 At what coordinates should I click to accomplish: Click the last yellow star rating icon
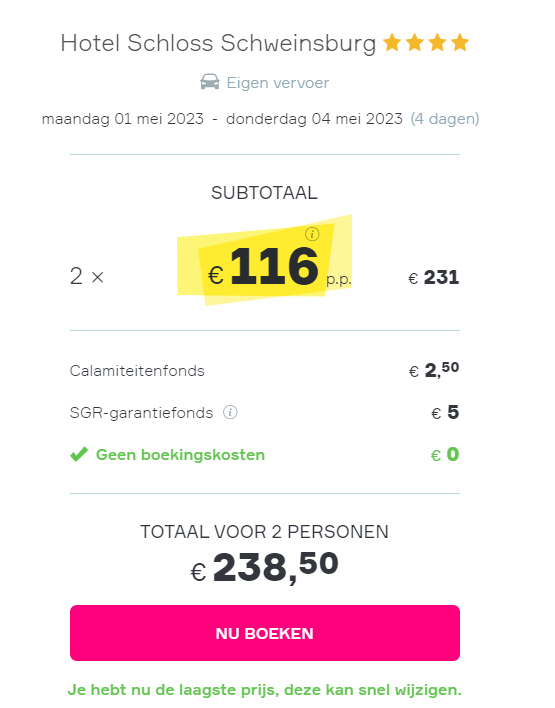[460, 43]
